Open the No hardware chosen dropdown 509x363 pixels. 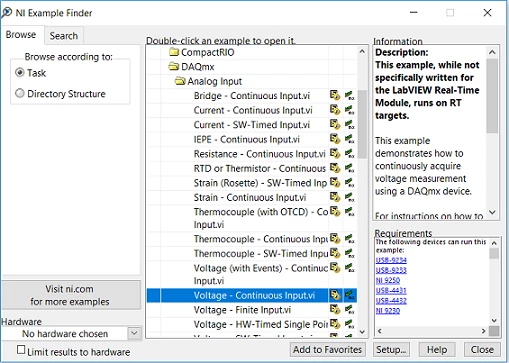point(134,333)
